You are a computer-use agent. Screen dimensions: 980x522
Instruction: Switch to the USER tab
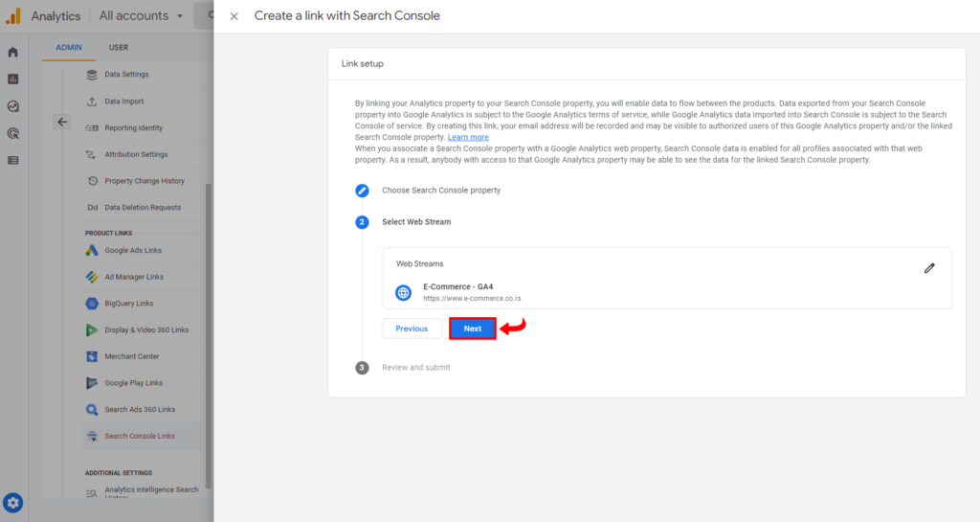click(x=119, y=48)
